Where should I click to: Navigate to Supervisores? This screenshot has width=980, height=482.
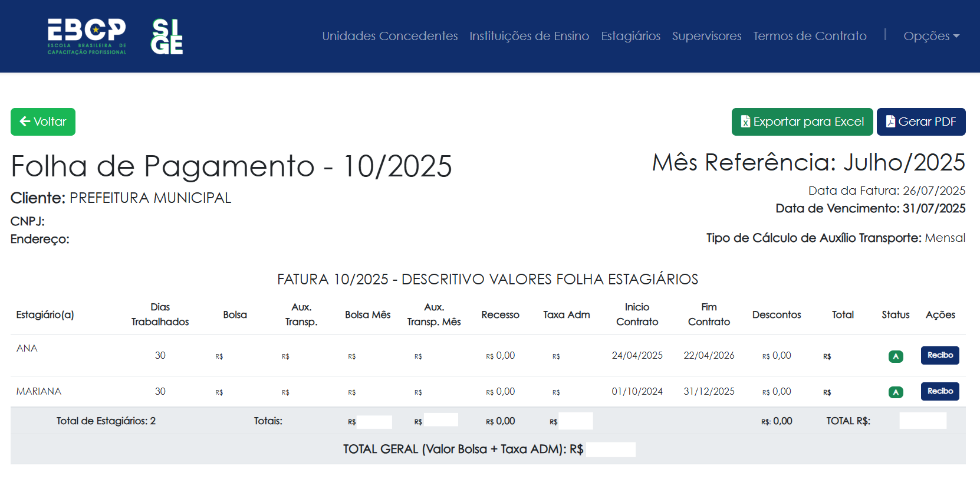coord(706,36)
